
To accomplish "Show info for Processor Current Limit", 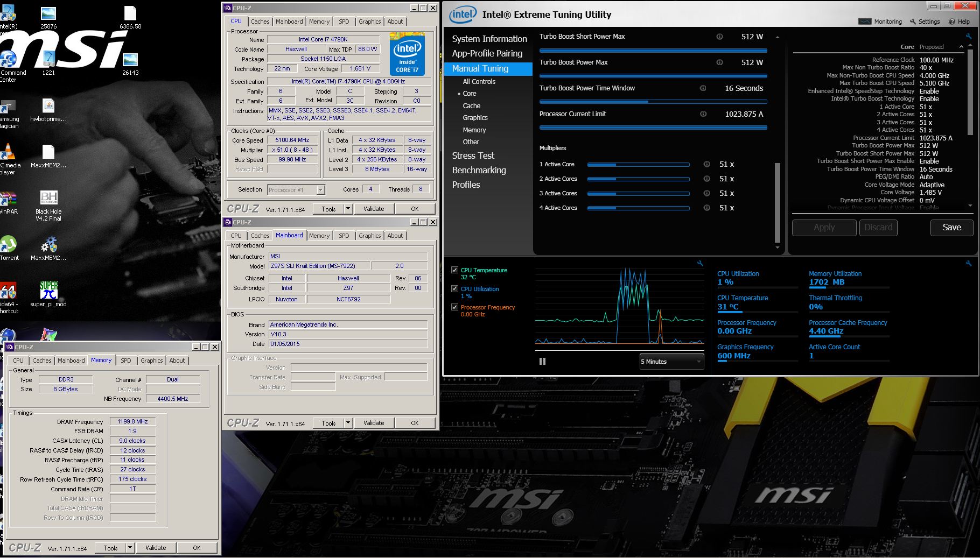I will (703, 114).
